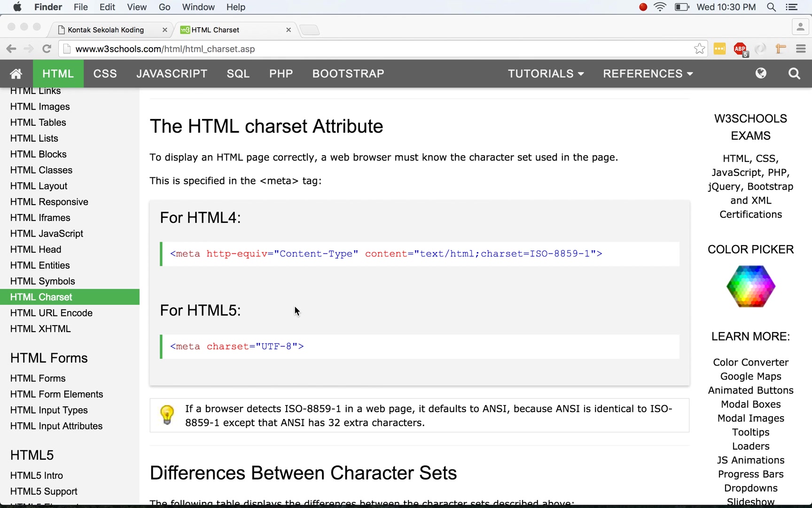Open the Wi-Fi status menu

coord(660,7)
